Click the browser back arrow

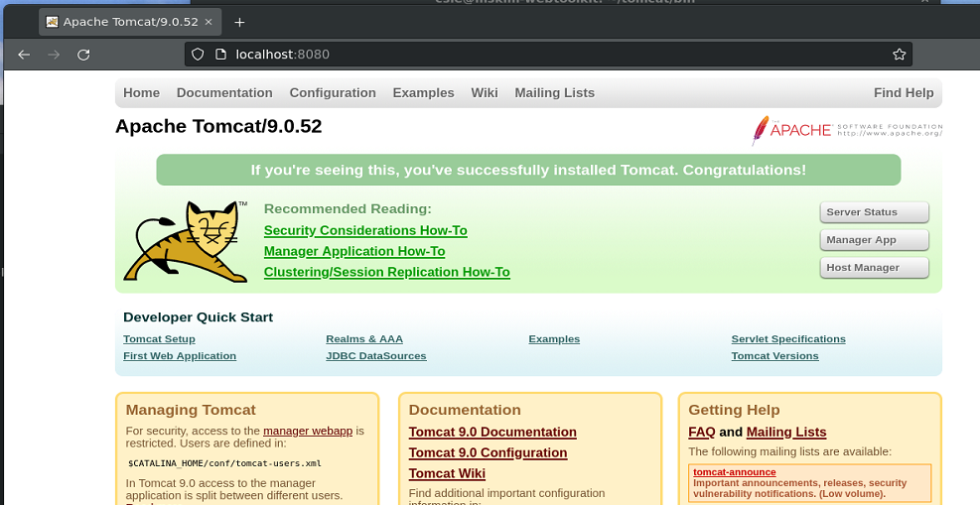point(24,55)
